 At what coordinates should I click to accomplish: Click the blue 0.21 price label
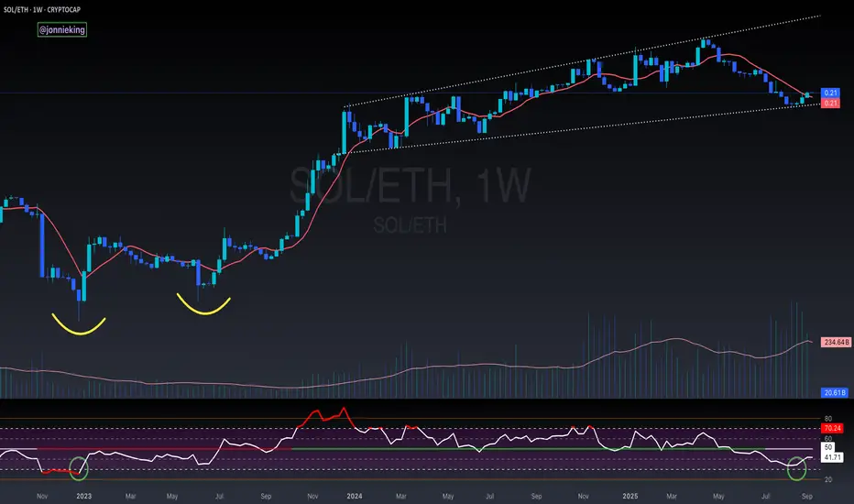[x=830, y=93]
